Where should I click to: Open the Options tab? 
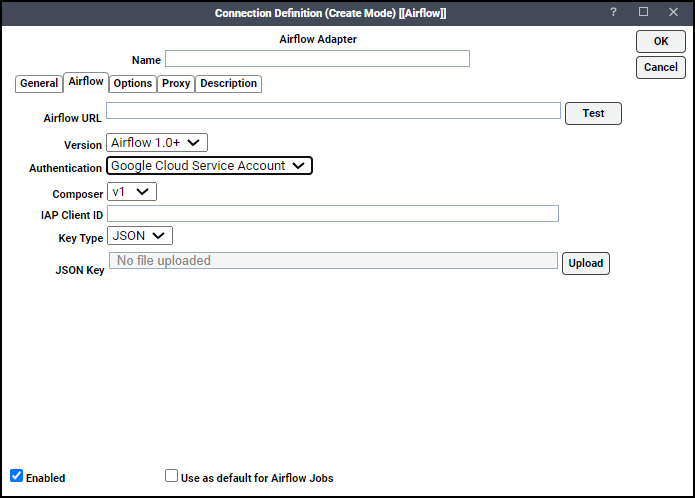[x=133, y=83]
